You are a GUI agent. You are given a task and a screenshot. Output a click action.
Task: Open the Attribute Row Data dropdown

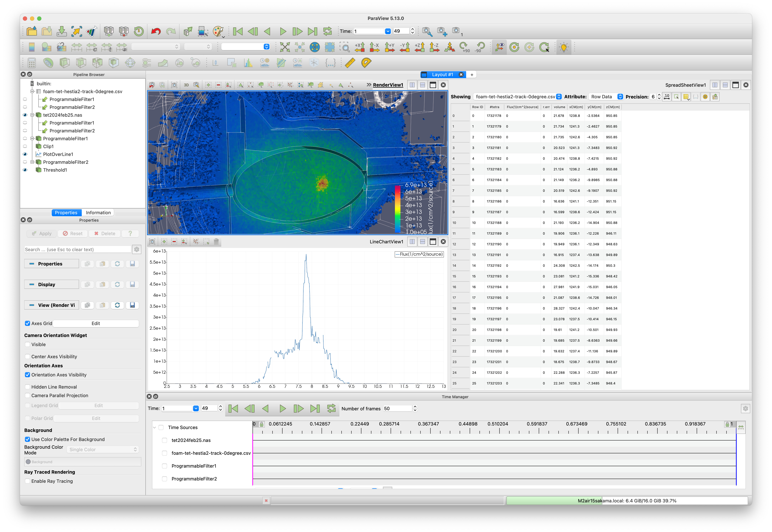(x=606, y=97)
